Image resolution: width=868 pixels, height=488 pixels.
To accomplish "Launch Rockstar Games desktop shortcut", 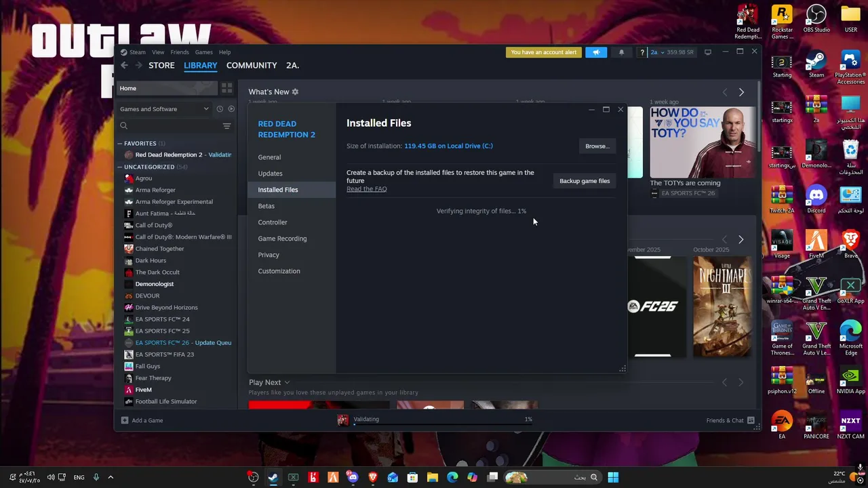I will (x=782, y=22).
